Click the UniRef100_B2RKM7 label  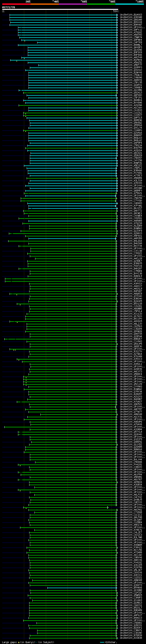pos(131,394)
